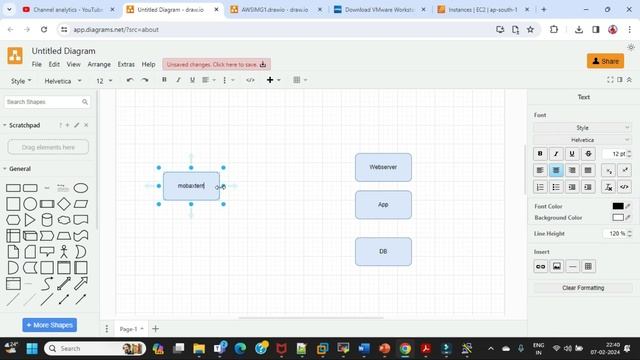The height and width of the screenshot is (360, 640).
Task: Open the View menu
Action: 73,64
